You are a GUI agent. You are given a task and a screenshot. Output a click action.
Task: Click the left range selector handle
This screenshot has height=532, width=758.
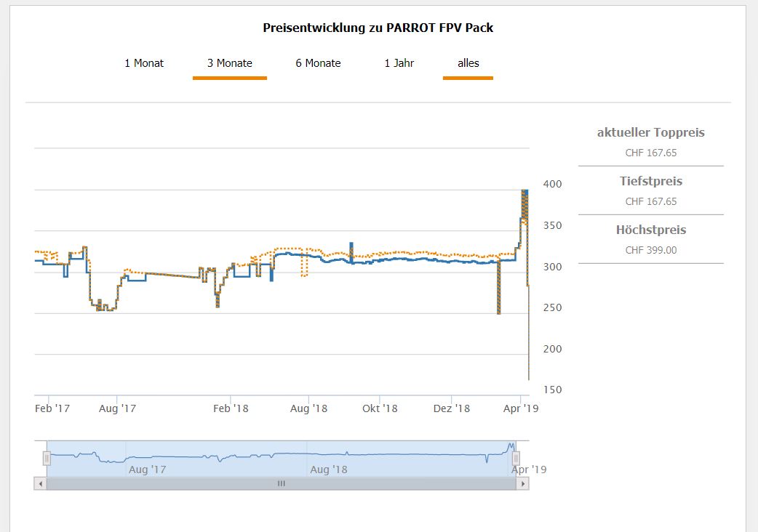tap(47, 459)
